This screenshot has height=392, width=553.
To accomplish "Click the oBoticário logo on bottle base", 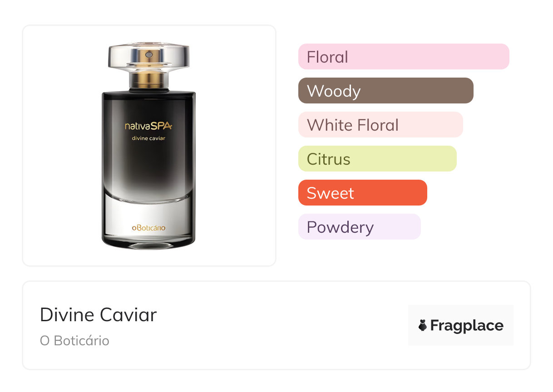I will 148,228.
